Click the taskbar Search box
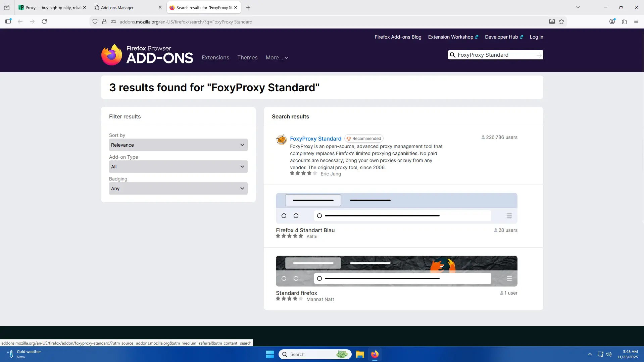Viewport: 644px width, 362px height. [x=315, y=354]
